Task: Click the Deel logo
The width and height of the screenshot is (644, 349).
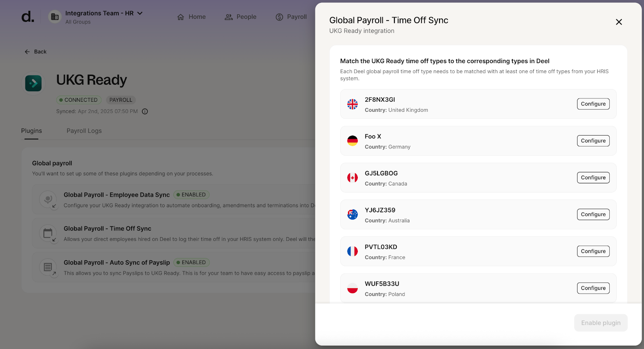Action: (x=28, y=16)
